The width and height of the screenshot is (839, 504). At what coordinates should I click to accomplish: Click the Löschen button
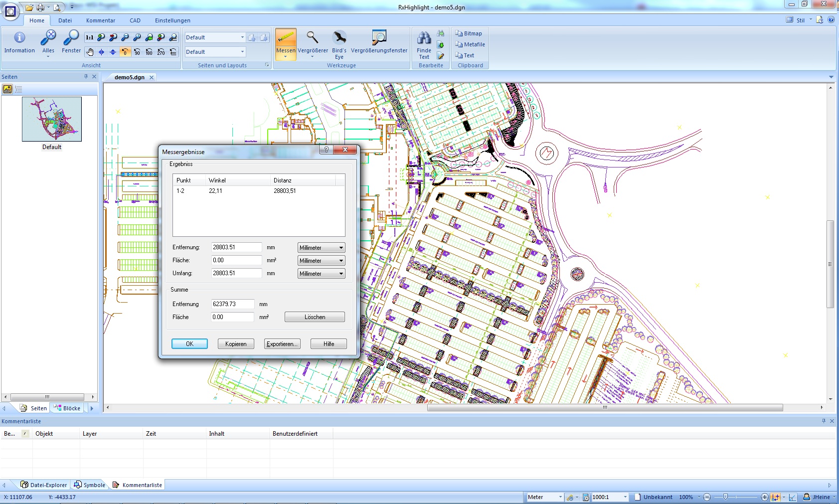(315, 317)
